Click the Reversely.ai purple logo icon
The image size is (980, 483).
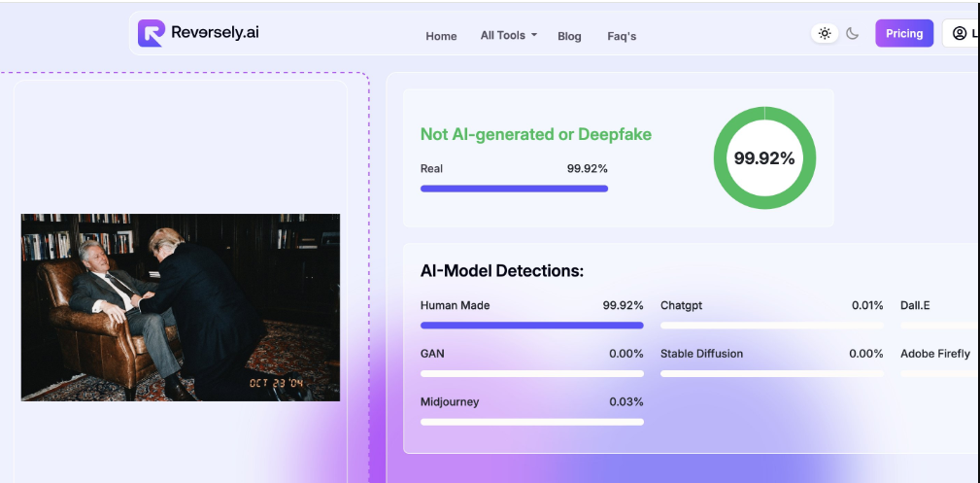[152, 34]
